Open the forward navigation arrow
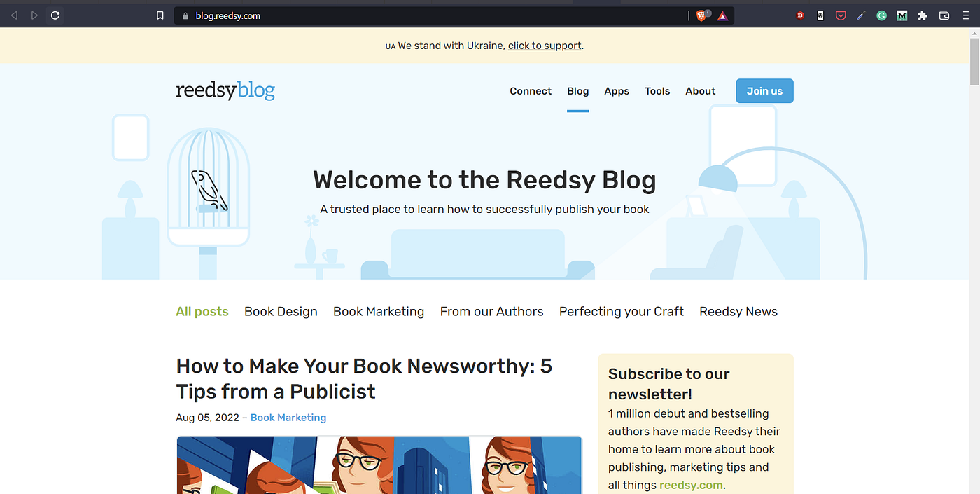This screenshot has width=980, height=494. (x=34, y=15)
